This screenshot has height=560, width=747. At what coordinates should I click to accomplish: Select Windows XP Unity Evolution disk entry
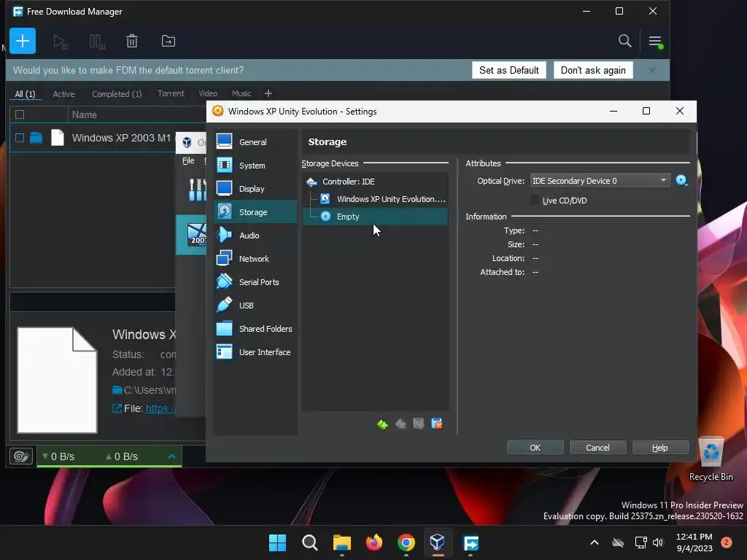pos(376,199)
